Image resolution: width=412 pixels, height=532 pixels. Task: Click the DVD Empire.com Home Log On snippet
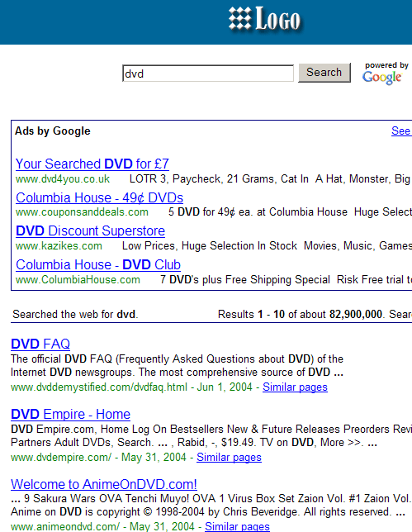pos(211,436)
